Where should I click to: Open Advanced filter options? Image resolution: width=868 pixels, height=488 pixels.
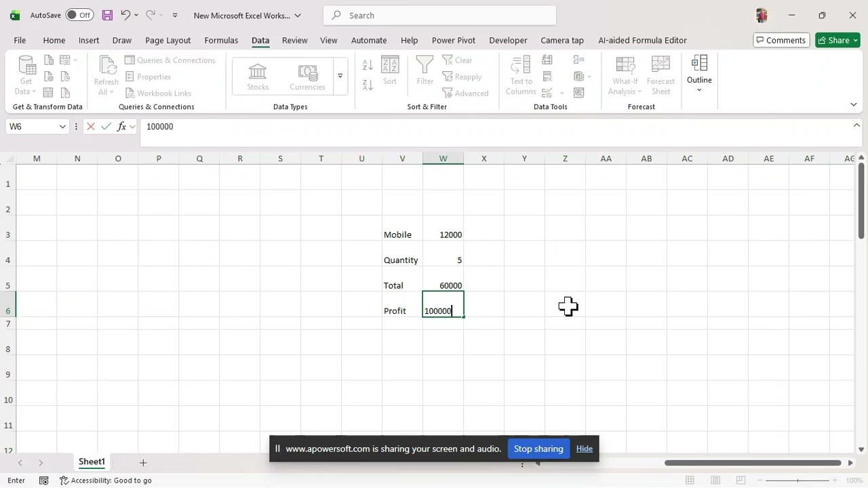click(465, 93)
